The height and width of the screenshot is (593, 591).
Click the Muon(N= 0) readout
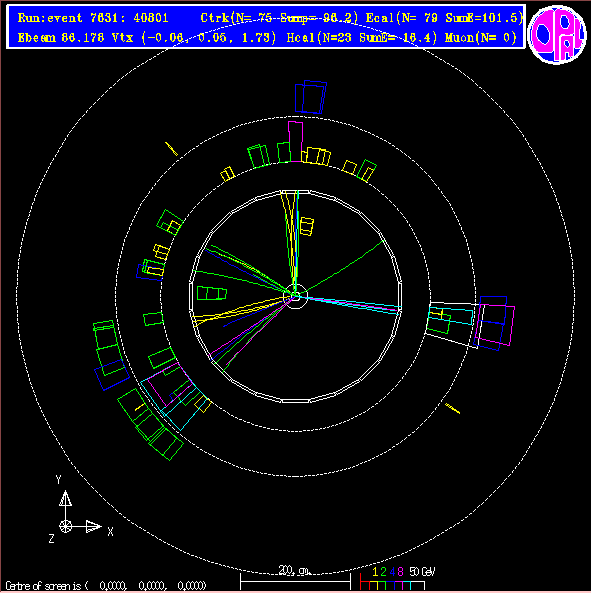pos(481,38)
